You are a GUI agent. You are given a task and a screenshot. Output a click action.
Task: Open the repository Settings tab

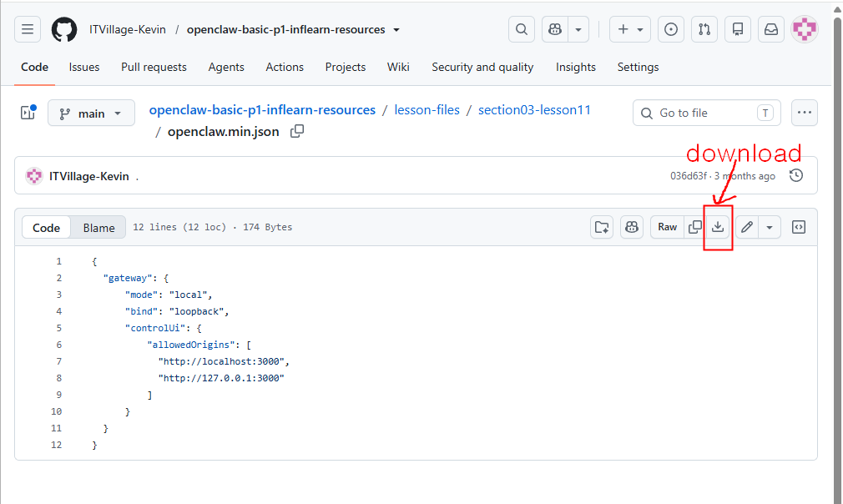(x=638, y=67)
